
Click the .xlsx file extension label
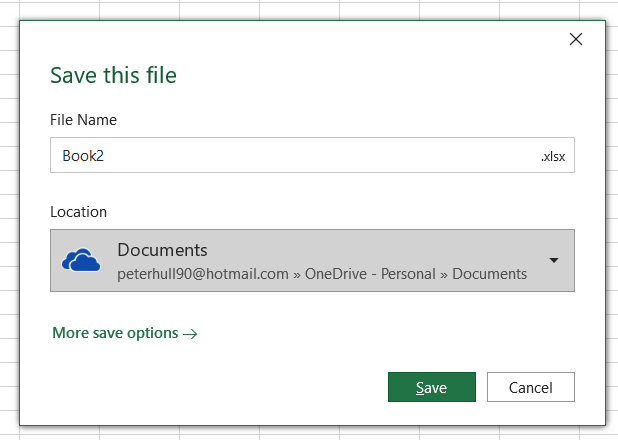click(553, 157)
